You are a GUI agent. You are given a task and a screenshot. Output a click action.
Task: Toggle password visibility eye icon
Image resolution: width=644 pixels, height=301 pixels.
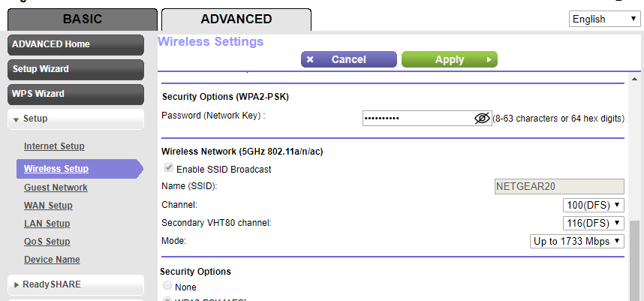[482, 118]
